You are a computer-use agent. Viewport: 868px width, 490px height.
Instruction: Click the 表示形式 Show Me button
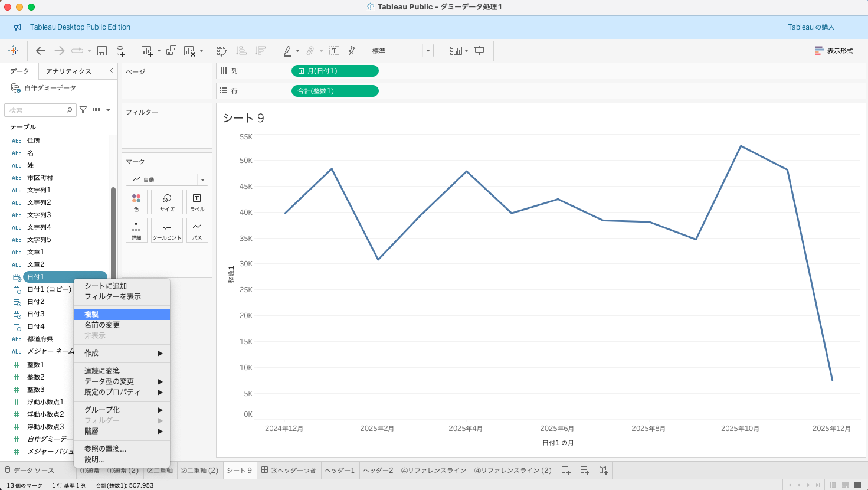834,51
